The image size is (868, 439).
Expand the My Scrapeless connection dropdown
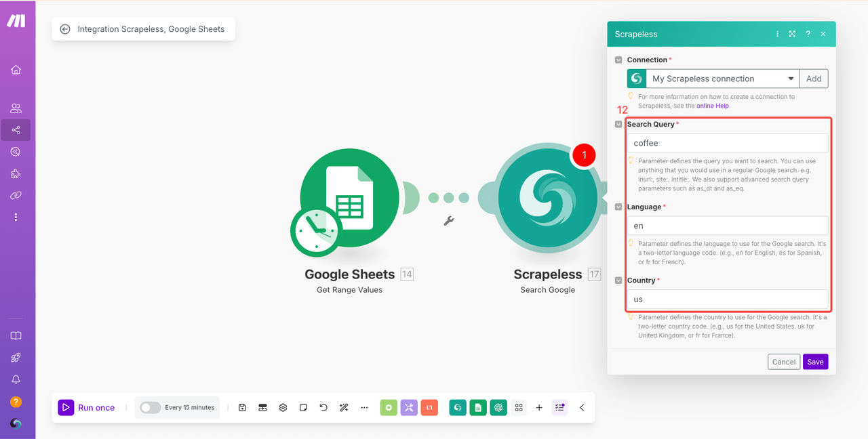click(x=791, y=79)
